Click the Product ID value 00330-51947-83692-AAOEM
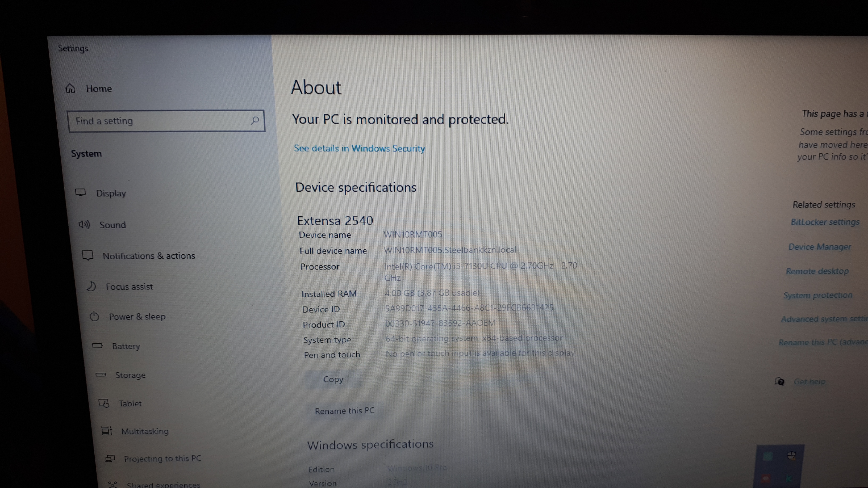This screenshot has height=488, width=868. [x=440, y=323]
